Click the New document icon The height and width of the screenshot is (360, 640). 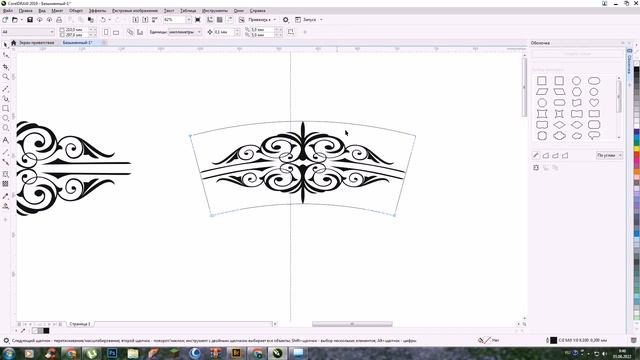click(x=5, y=20)
